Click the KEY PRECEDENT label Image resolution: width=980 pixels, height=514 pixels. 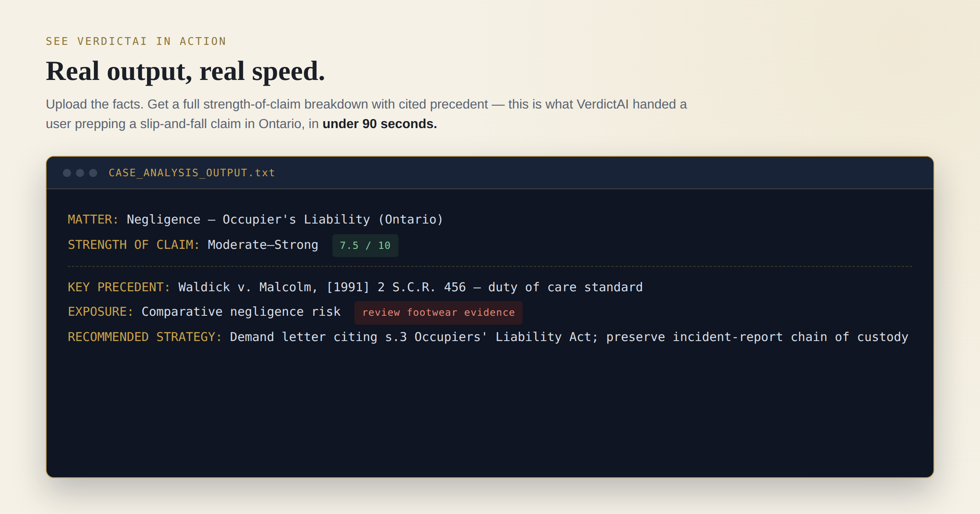click(x=119, y=287)
